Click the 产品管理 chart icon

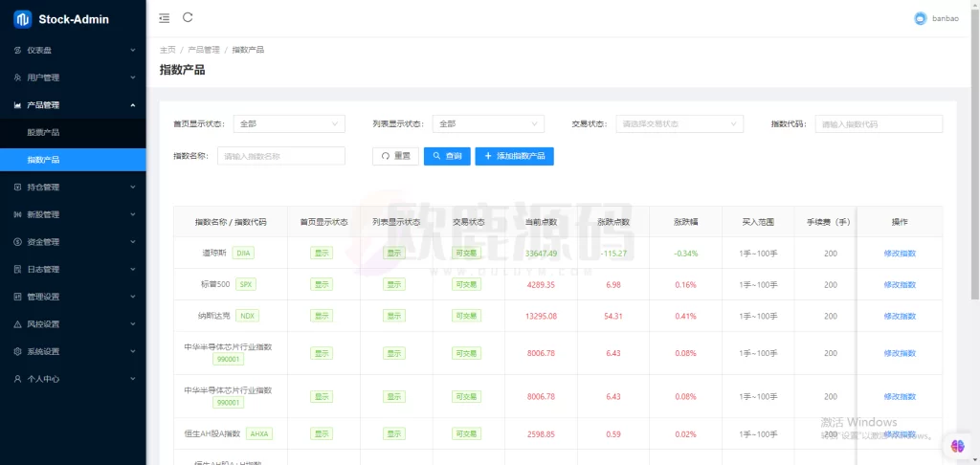coord(17,105)
